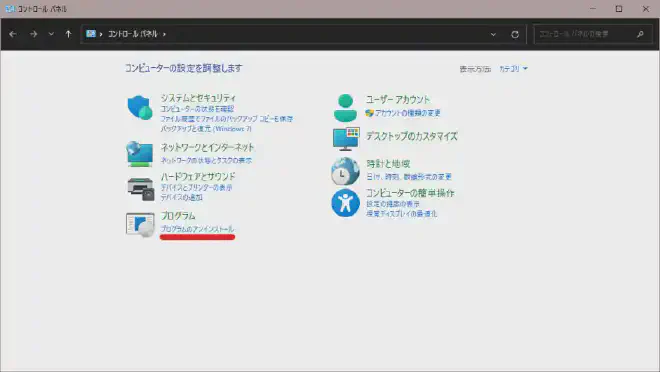660x372 pixels.
Task: Open デスクトップのカスタマイズ category
Action: (x=411, y=136)
